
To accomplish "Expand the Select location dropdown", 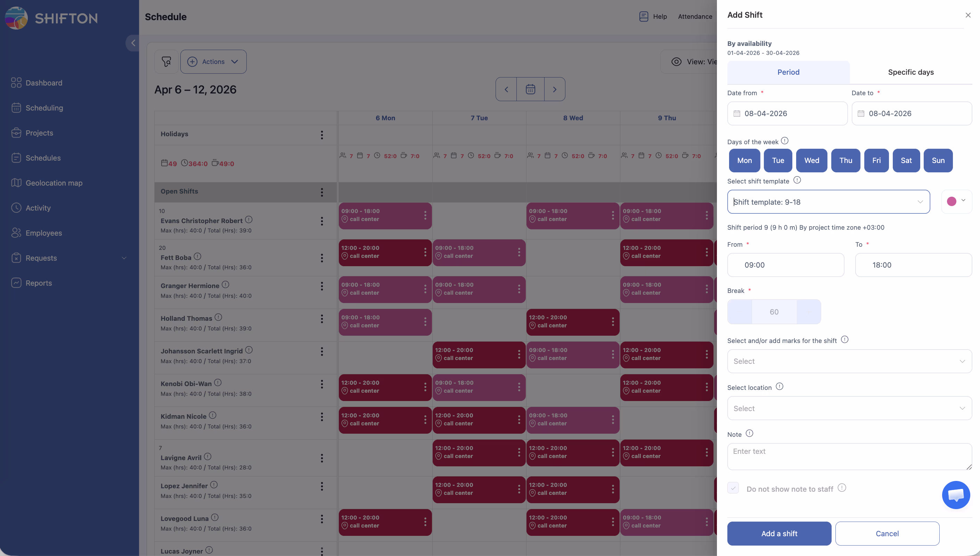I will (849, 408).
